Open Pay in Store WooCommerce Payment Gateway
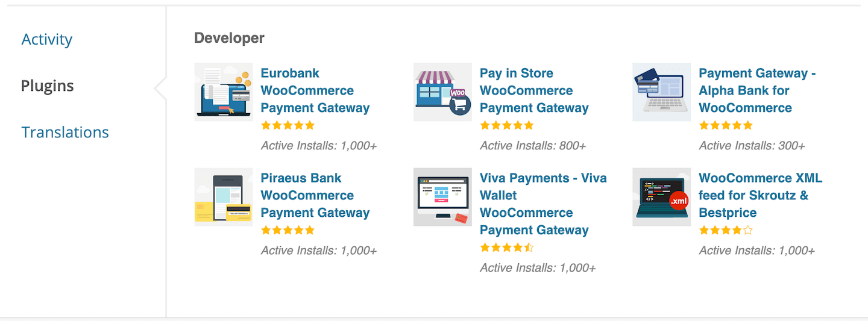 (534, 90)
